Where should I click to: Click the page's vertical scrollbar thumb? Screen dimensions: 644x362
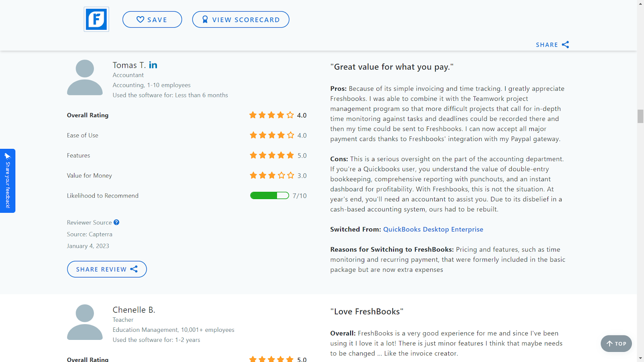(640, 116)
